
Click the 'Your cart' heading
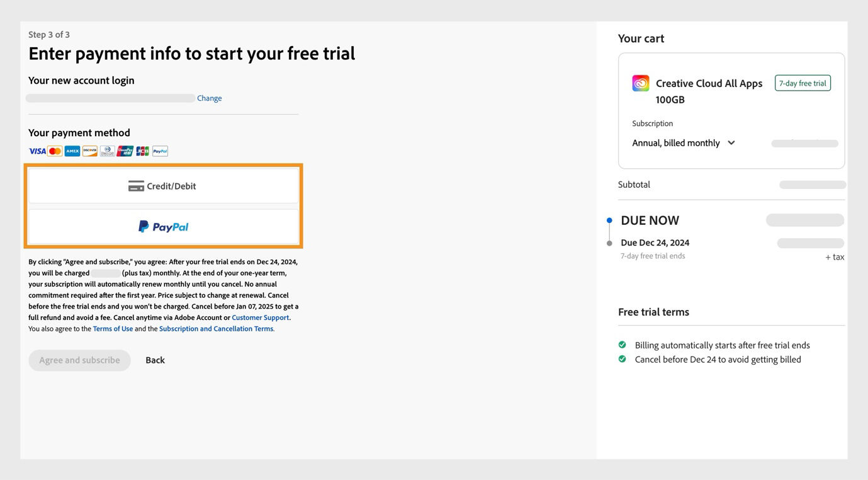[641, 38]
